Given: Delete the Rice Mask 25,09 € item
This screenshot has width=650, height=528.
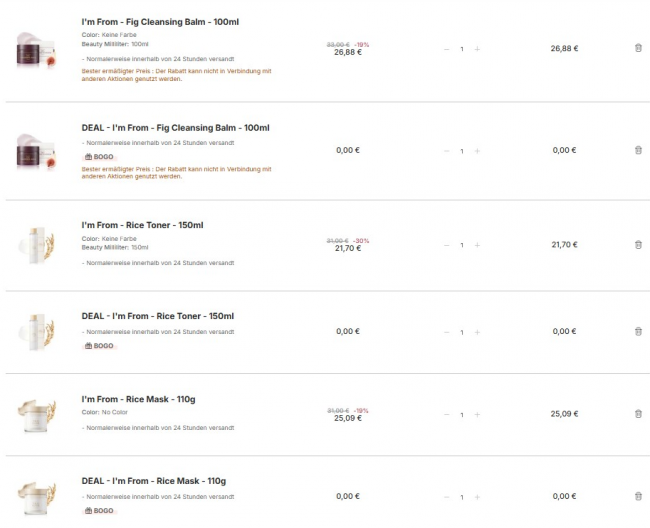Looking at the screenshot, I should point(638,414).
